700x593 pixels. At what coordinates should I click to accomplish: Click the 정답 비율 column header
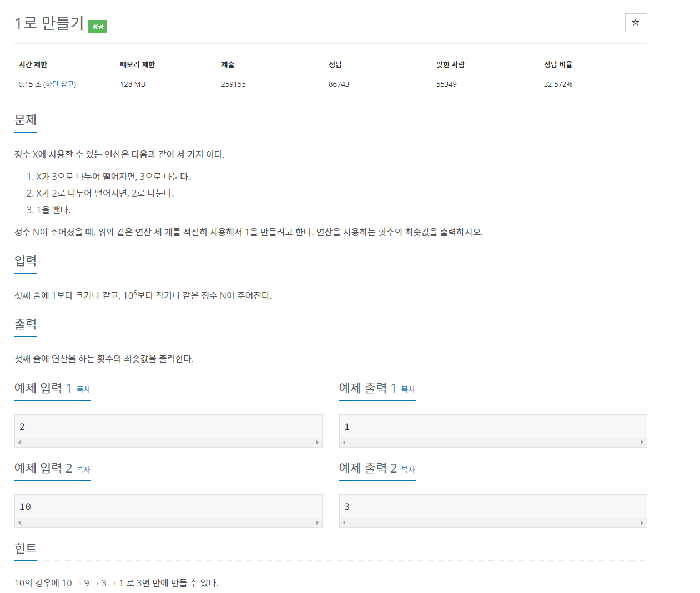point(558,64)
